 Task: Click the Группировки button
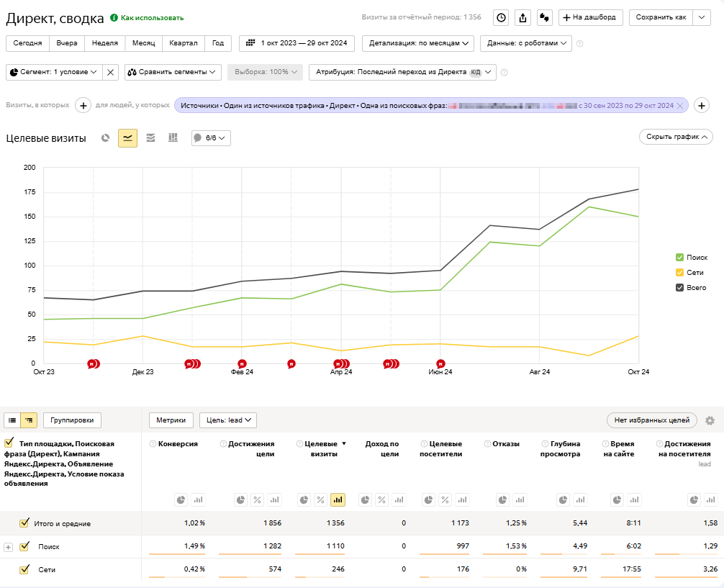(x=73, y=420)
